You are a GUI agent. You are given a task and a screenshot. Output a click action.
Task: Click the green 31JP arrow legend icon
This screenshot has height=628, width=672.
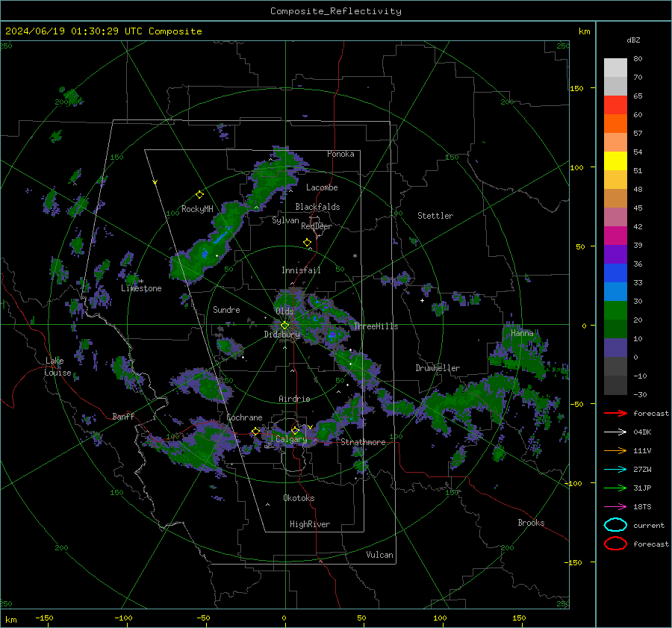pyautogui.click(x=615, y=488)
